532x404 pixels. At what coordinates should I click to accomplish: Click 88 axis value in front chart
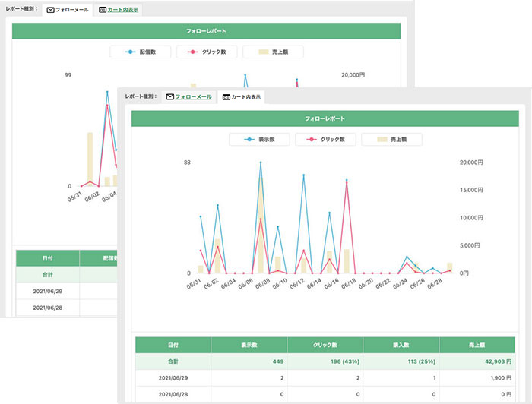tap(187, 163)
